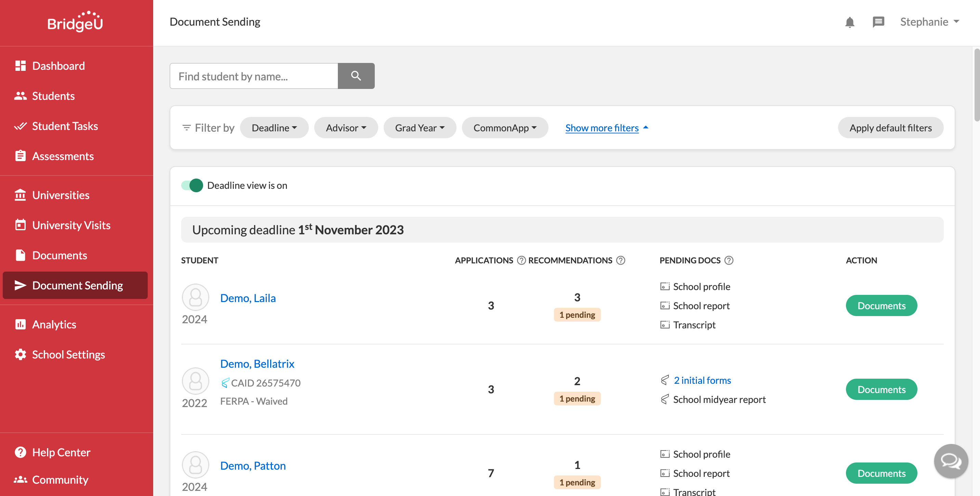Screen dimensions: 980x496
Task: Open student profile Demo, Patton
Action: pos(253,466)
